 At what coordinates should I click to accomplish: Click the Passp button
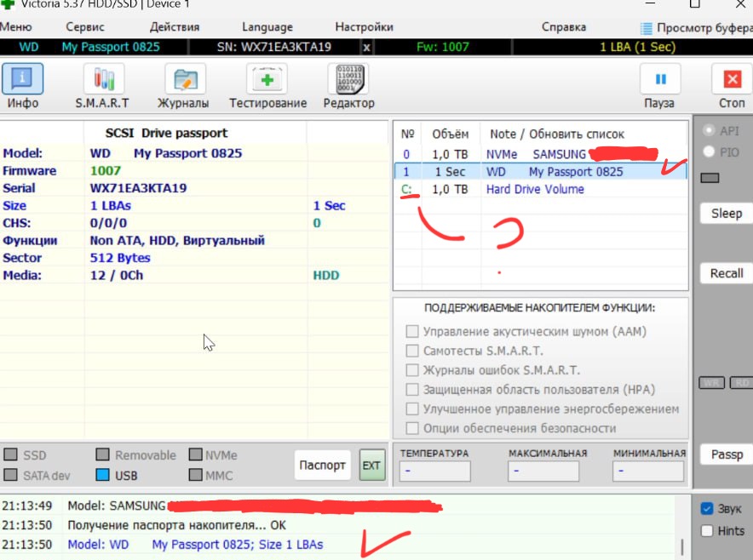[x=726, y=454]
